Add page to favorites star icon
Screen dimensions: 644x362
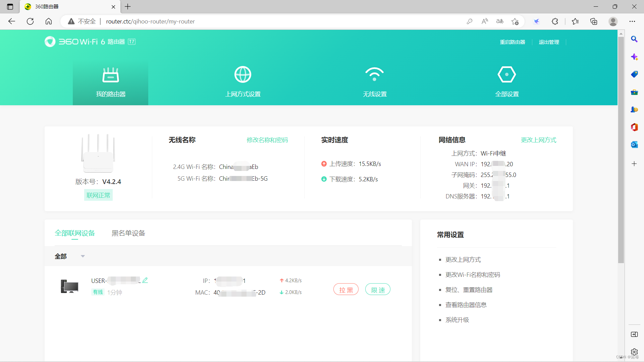point(515,21)
